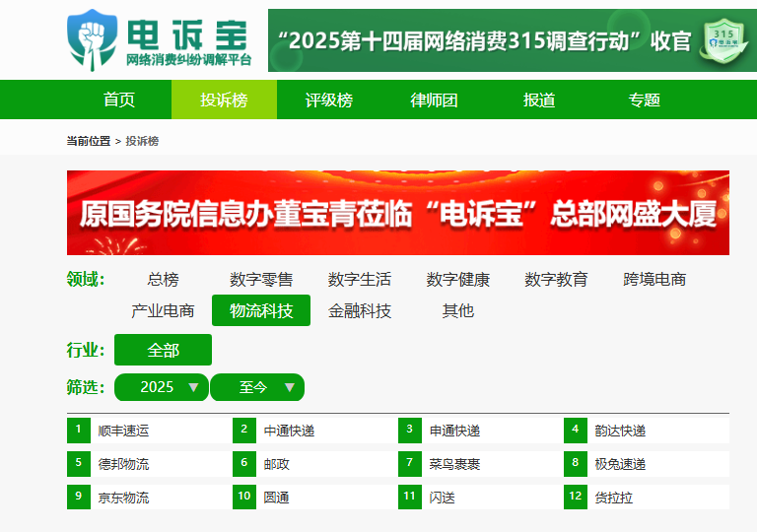
Task: Open the red 原国务院信息办 banner
Action: click(x=398, y=213)
